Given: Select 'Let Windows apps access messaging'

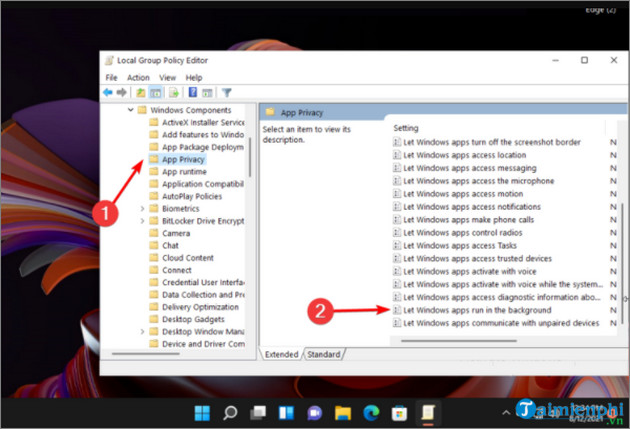Looking at the screenshot, I should [470, 168].
